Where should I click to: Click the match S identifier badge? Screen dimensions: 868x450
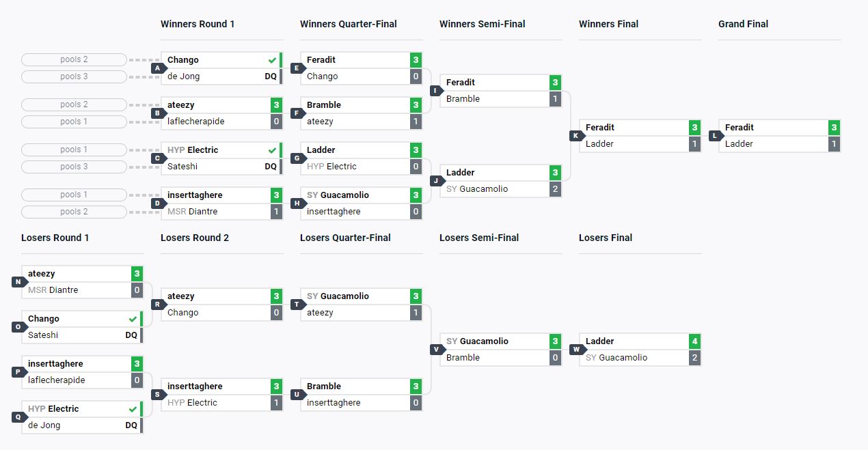[158, 395]
